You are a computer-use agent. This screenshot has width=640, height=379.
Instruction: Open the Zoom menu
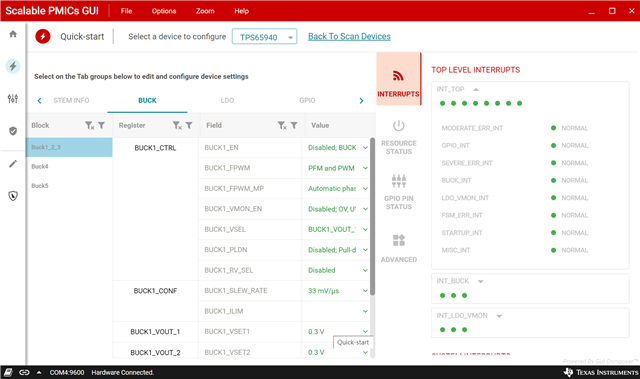205,11
